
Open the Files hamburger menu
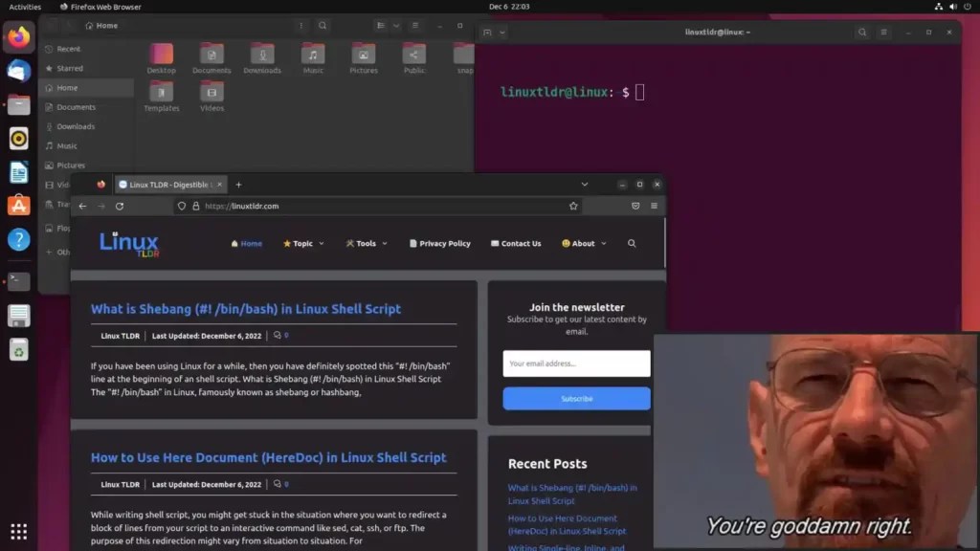pyautogui.click(x=415, y=26)
